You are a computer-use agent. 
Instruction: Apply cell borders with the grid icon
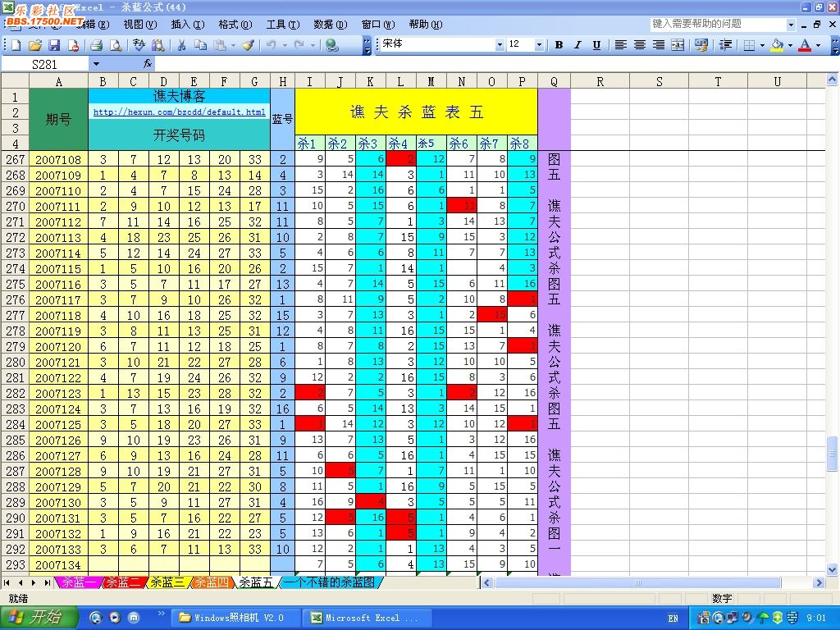(750, 45)
